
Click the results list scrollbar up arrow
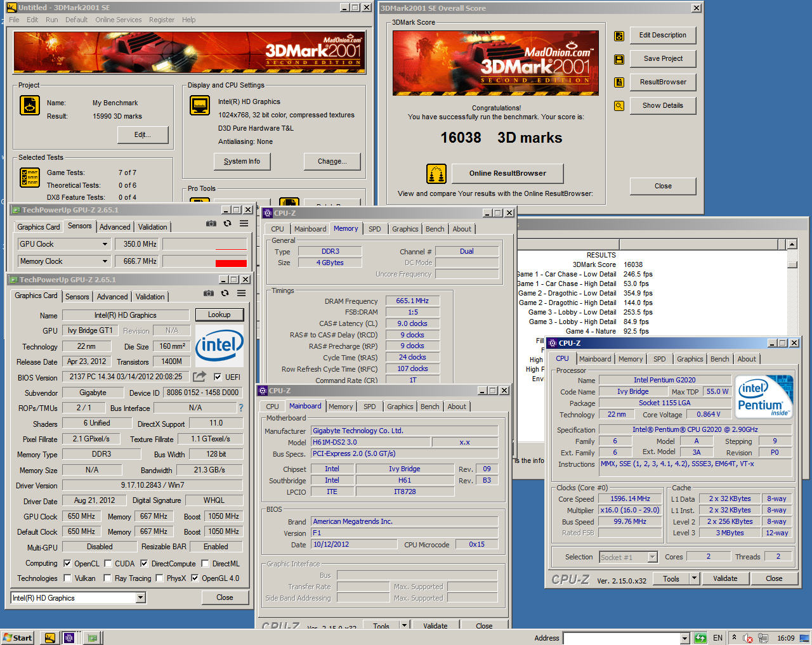click(792, 244)
